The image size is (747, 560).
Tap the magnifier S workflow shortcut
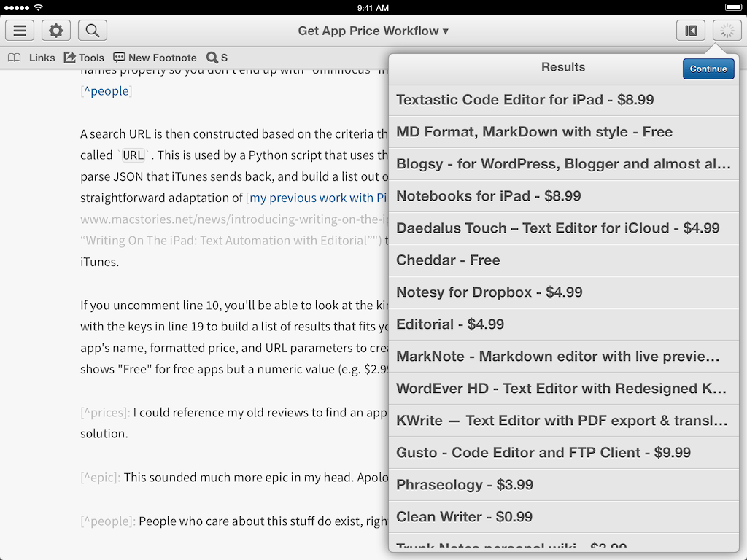tap(217, 58)
